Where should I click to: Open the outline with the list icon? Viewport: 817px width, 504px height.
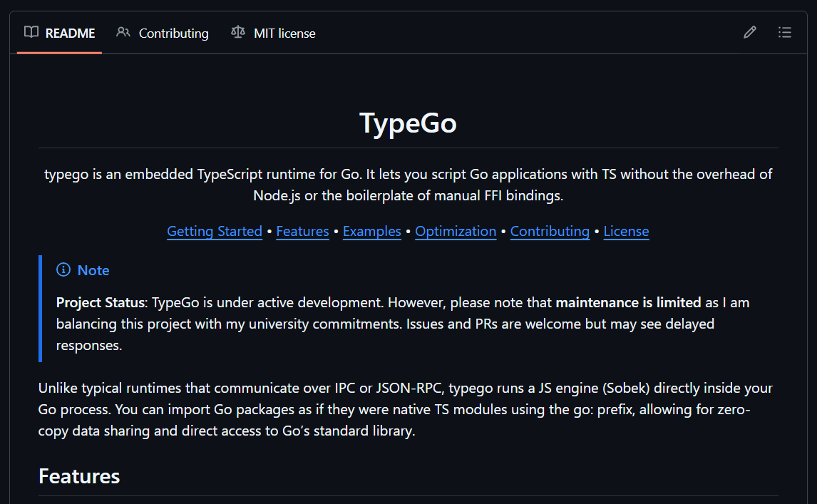pos(785,32)
